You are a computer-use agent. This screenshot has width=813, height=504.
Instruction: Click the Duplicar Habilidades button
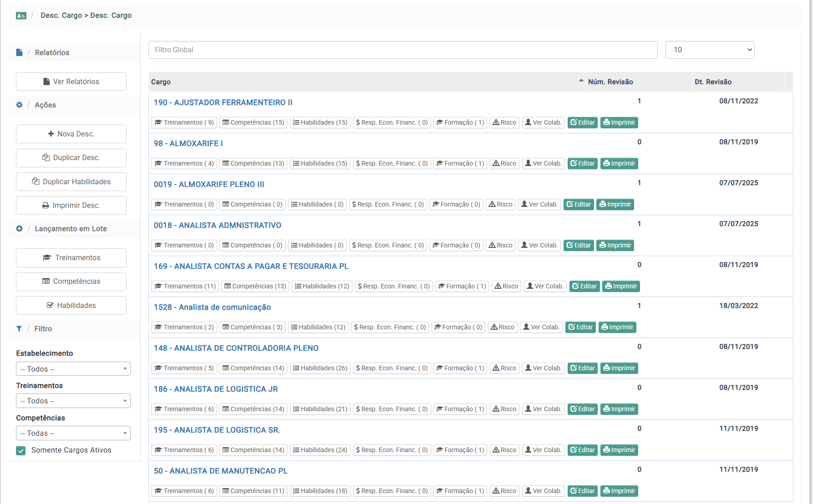pos(71,182)
